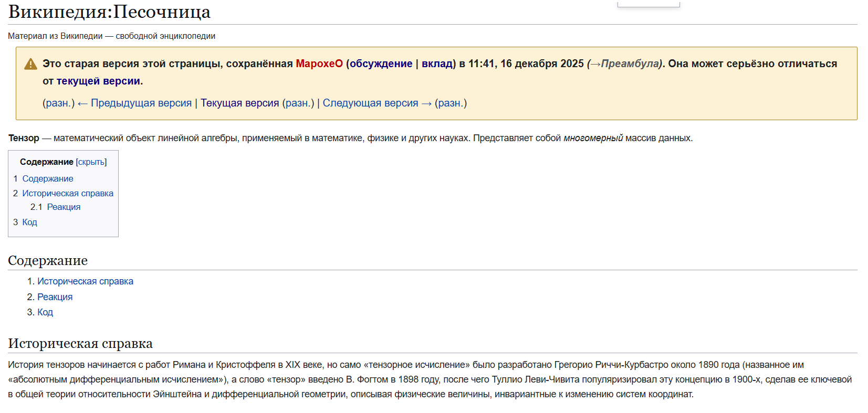Select contents box entry 2 Историческая справка

[x=67, y=194]
